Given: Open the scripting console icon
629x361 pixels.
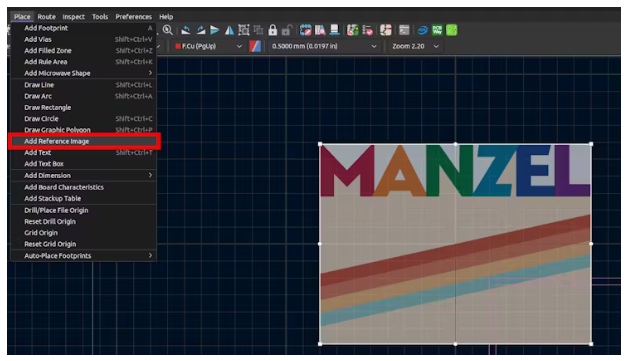Looking at the screenshot, I should (404, 30).
